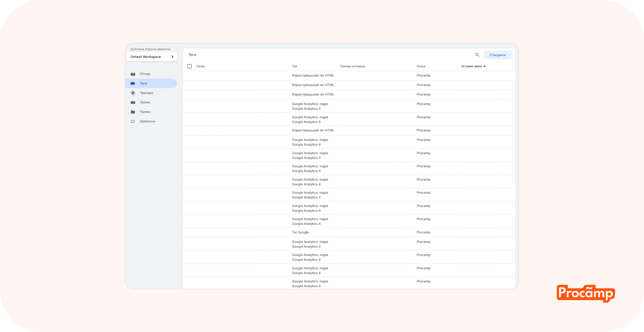This screenshot has width=644, height=332.
Task: Click the Змінні variables icon
Action: [133, 102]
